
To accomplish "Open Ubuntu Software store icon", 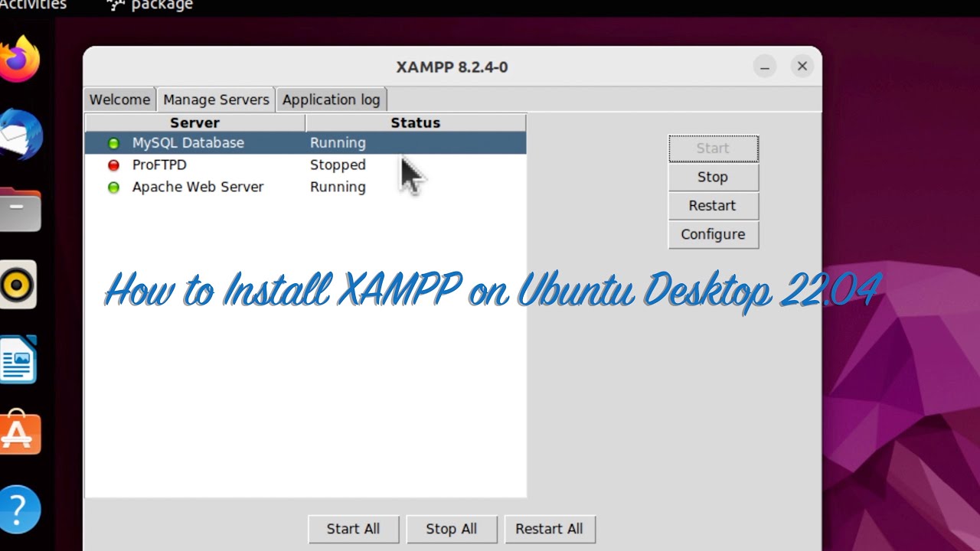I will (20, 433).
